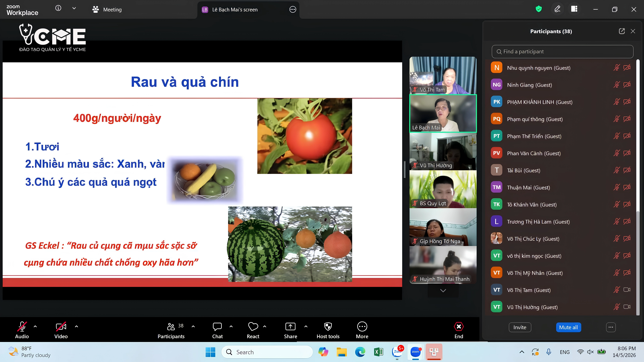Click Share screen button
Screen dimensions: 644x362
click(x=291, y=330)
